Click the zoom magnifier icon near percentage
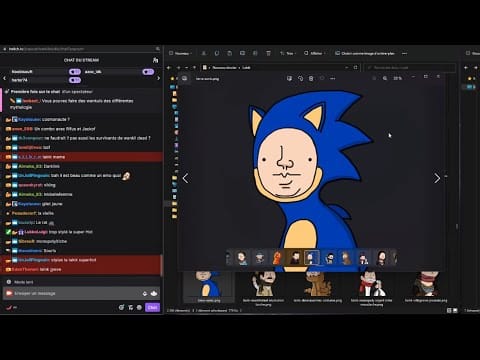 tap(385, 78)
